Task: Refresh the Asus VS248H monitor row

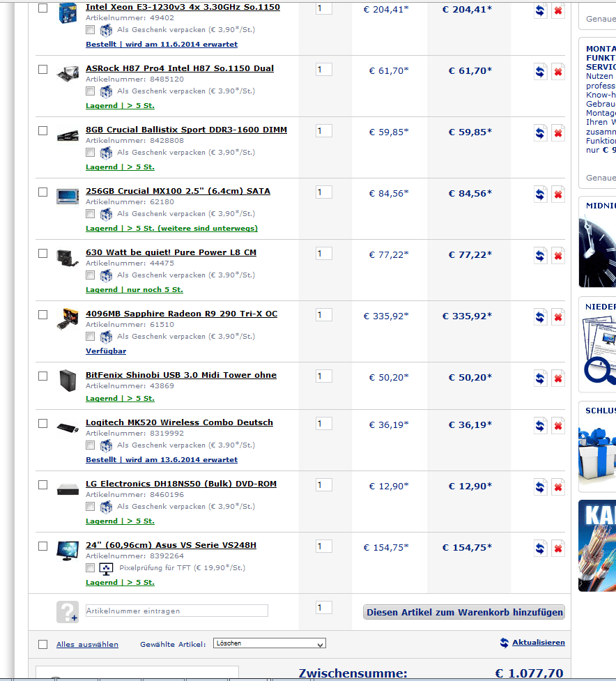Action: [x=540, y=548]
